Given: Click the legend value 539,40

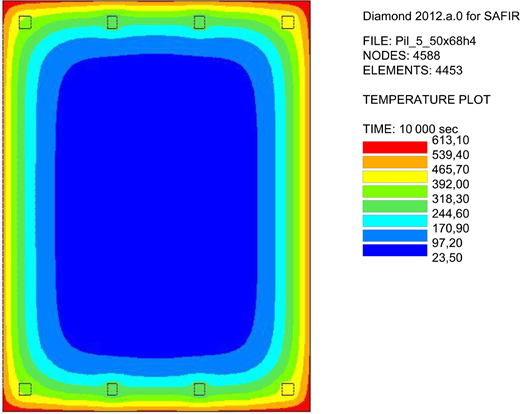Looking at the screenshot, I should tap(450, 155).
